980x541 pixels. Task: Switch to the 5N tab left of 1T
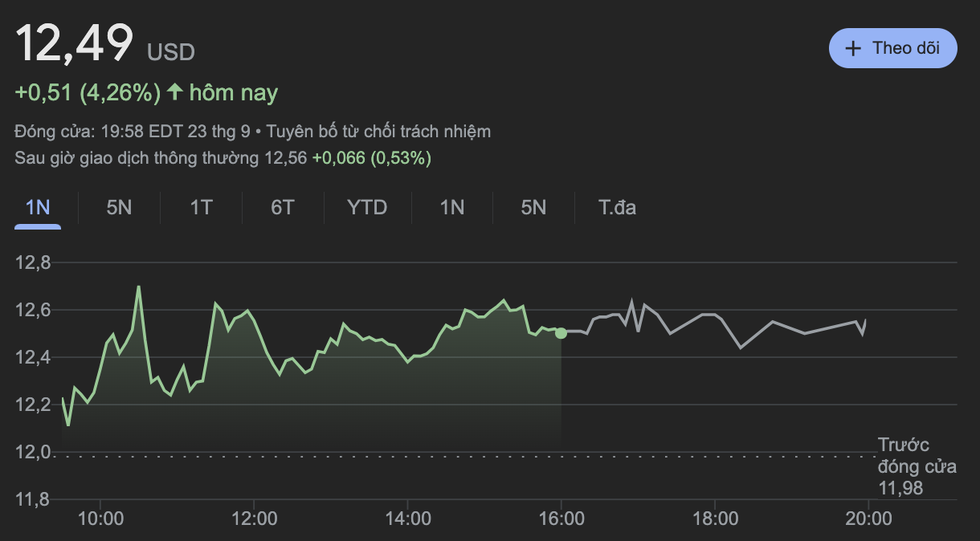pyautogui.click(x=119, y=208)
